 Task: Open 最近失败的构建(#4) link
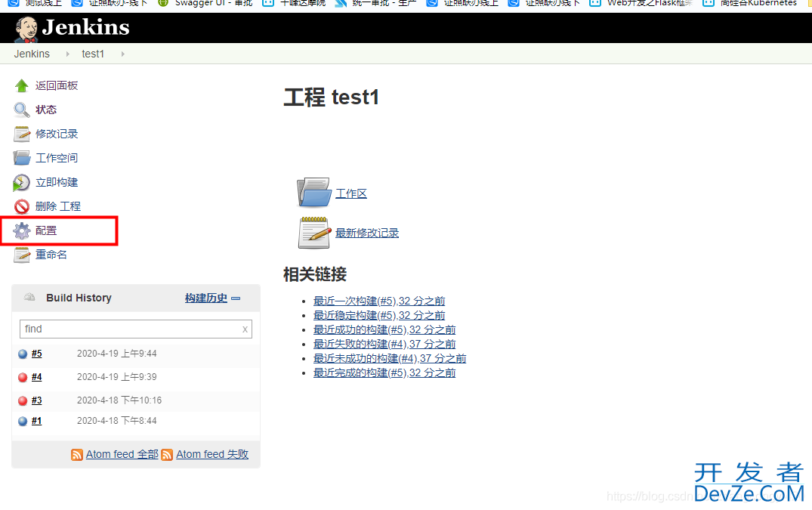(x=384, y=345)
